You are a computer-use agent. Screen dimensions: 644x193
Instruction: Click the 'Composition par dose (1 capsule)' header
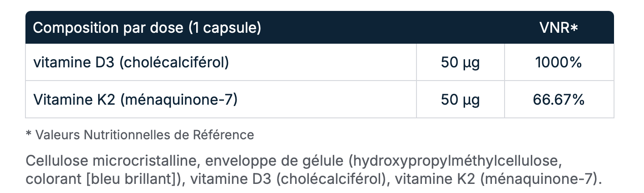147,28
